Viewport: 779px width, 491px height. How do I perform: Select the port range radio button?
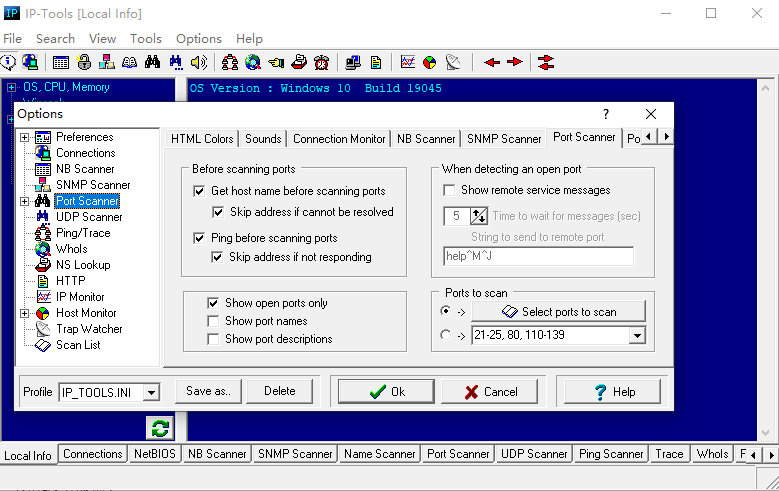point(446,335)
